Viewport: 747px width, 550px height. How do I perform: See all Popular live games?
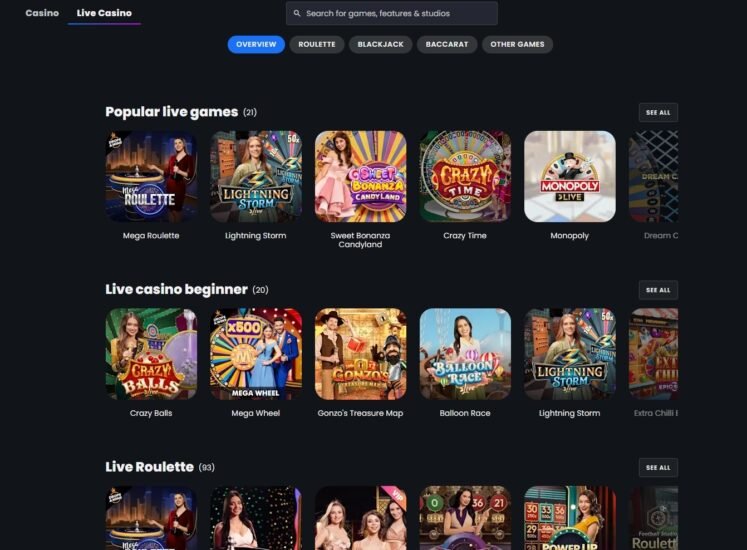point(658,112)
